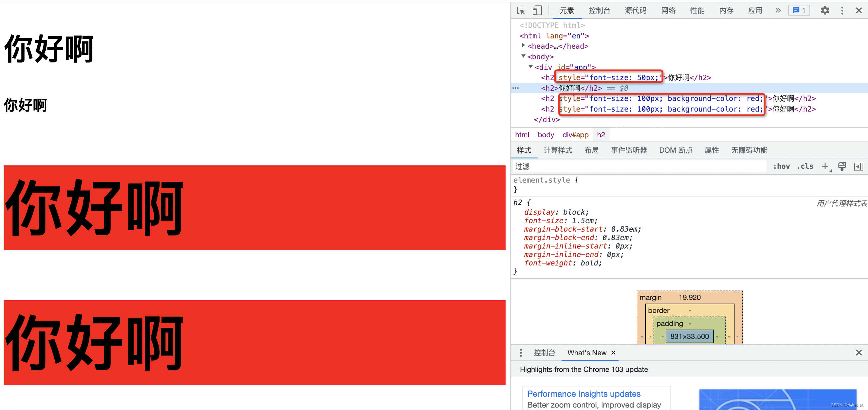Click margin value 19.920 in box model
Screen dimensions: 868x410
(x=690, y=297)
